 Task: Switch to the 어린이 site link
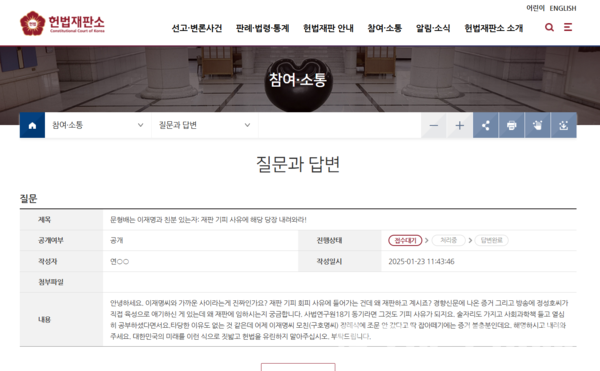(535, 8)
